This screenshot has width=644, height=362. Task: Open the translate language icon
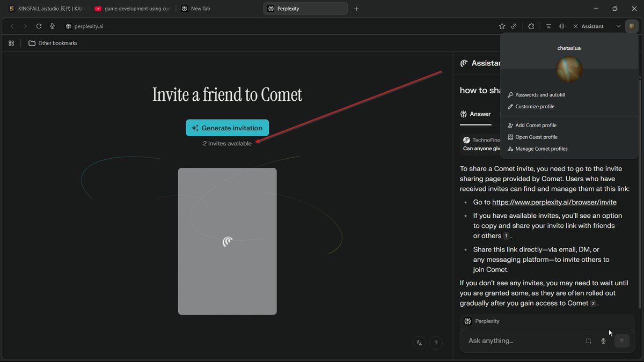pyautogui.click(x=419, y=343)
